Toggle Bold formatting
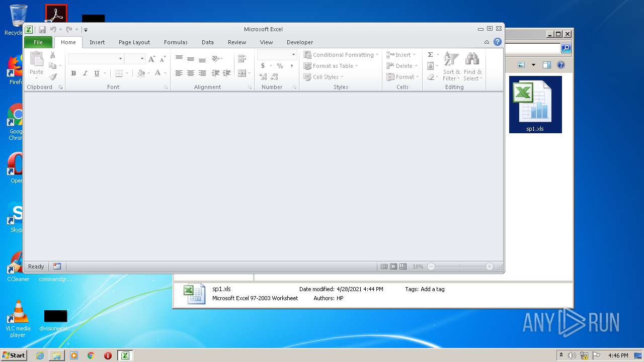The width and height of the screenshot is (644, 362). (73, 73)
